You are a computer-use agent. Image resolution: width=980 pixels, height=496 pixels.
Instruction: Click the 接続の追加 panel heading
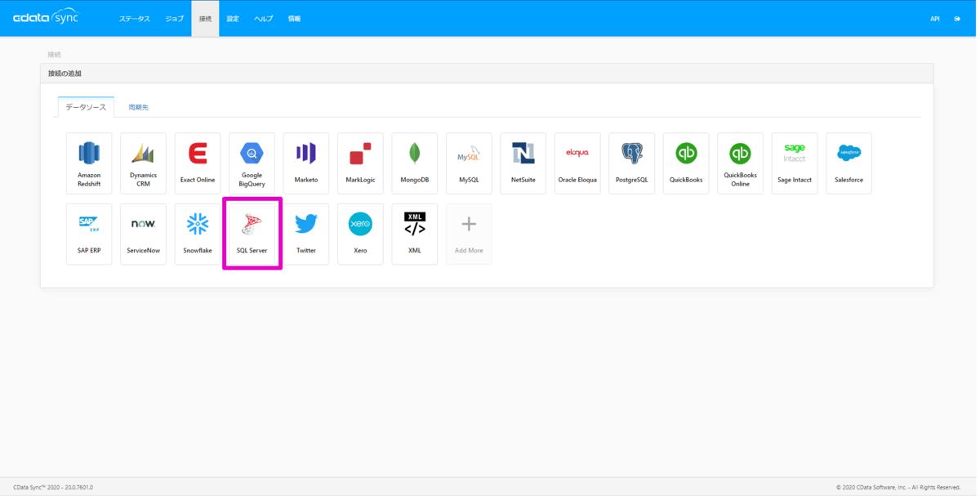pos(65,74)
